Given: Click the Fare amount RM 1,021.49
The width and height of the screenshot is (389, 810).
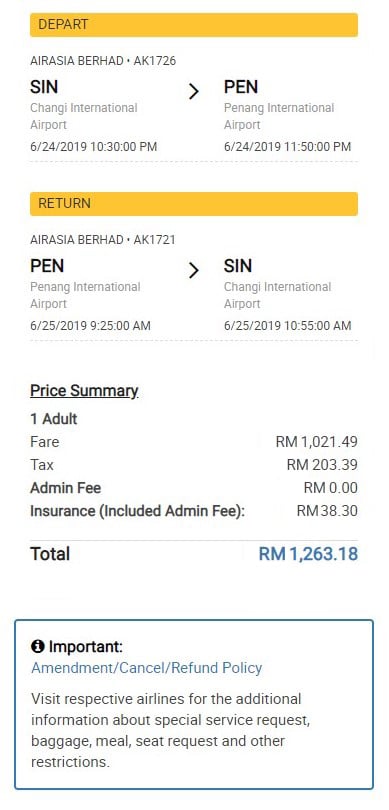Looking at the screenshot, I should click(317, 442).
